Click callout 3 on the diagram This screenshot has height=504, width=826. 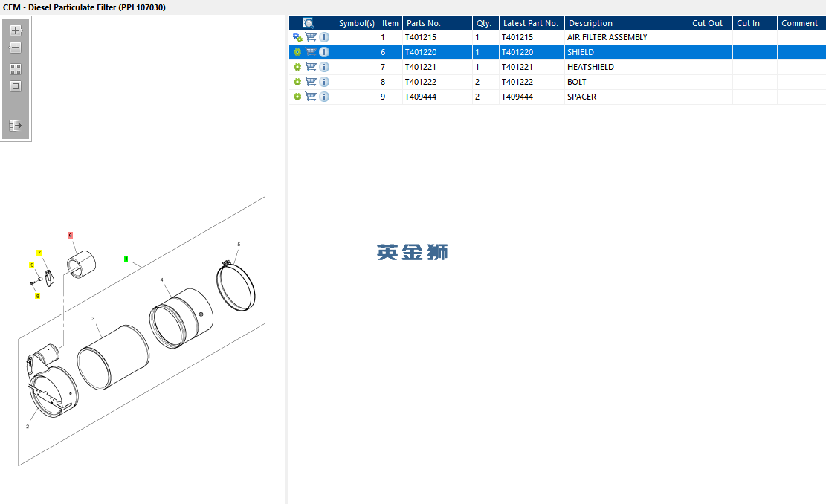pyautogui.click(x=93, y=319)
